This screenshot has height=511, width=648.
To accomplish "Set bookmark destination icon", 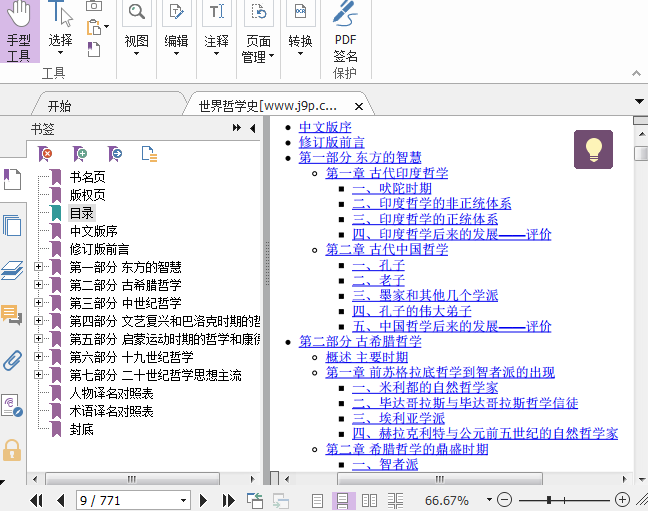I will tap(115, 154).
